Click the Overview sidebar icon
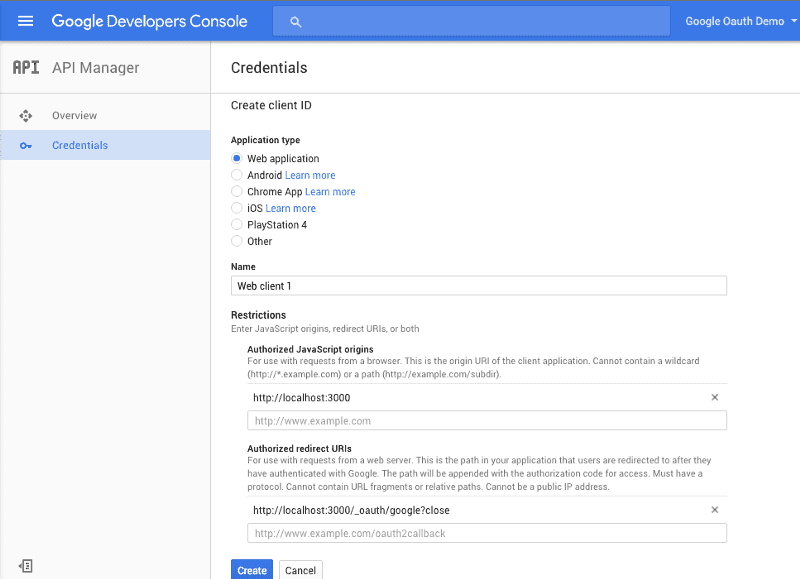The image size is (800, 579). tap(26, 116)
